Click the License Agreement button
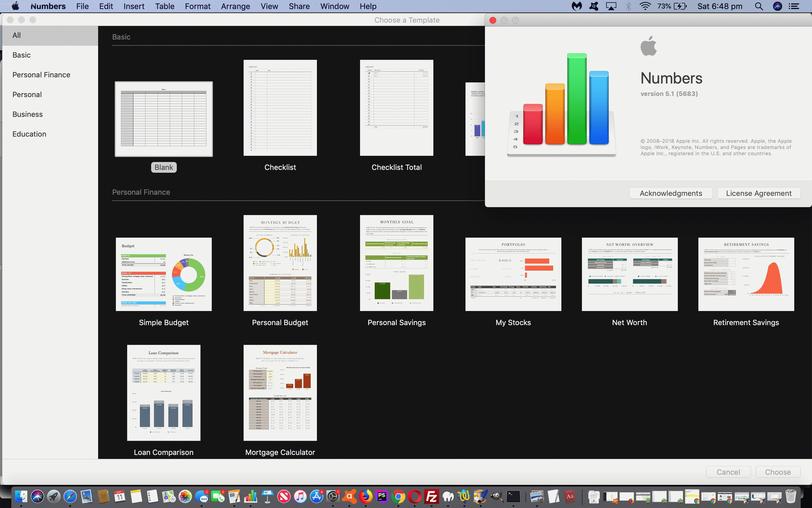Viewport: 812px width, 508px height. click(759, 193)
